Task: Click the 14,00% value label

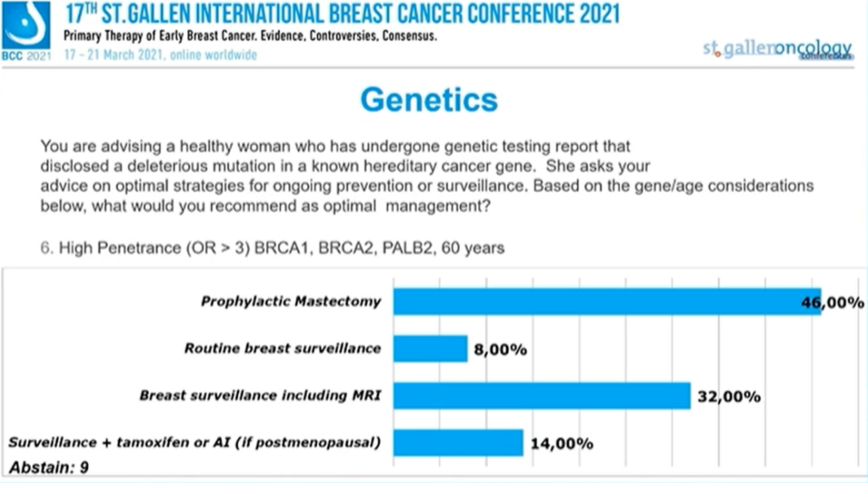Action: click(x=562, y=444)
